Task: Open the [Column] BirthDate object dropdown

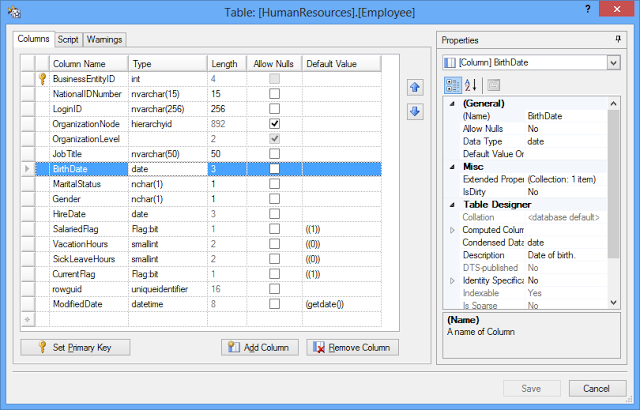Action: 612,62
